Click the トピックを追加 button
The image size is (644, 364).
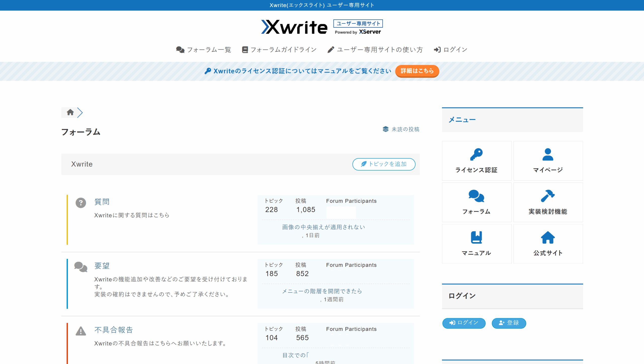click(384, 164)
